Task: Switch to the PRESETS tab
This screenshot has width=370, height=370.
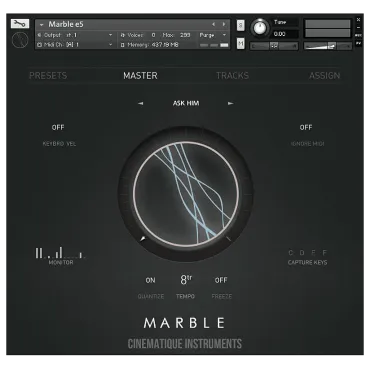Action: [48, 76]
